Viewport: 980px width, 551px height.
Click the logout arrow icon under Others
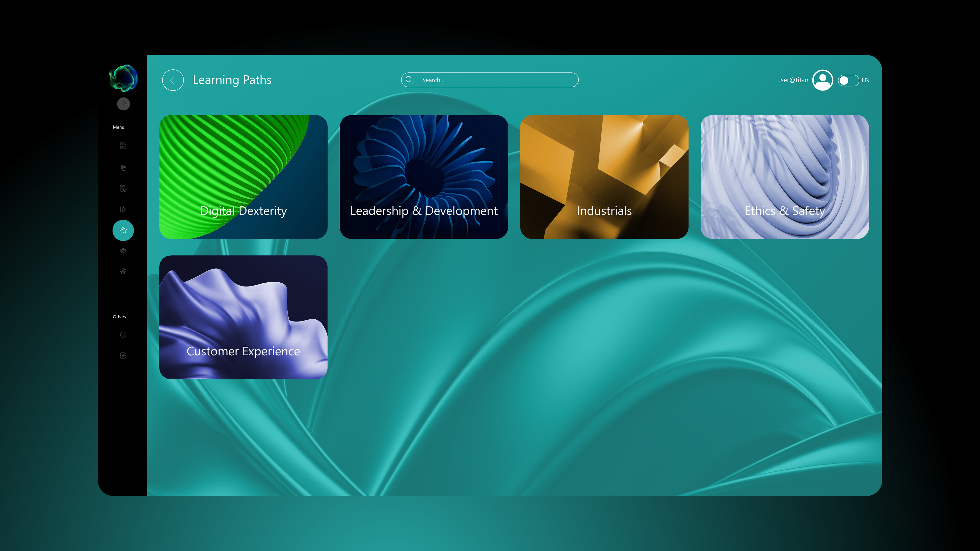coord(123,356)
